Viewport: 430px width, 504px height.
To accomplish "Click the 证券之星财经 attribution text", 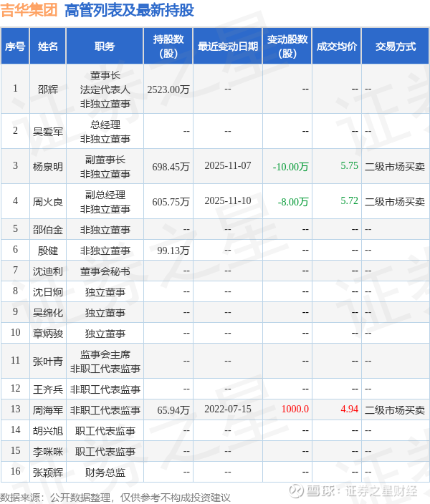I will tap(381, 491).
